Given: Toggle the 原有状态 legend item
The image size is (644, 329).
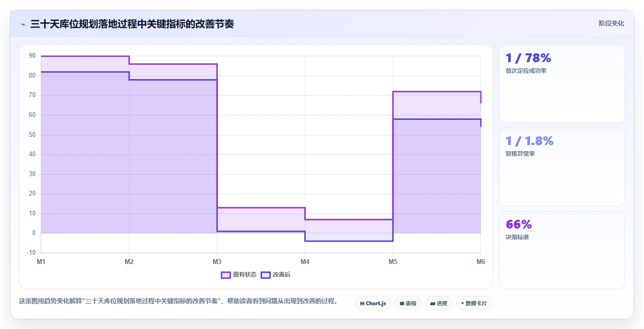Looking at the screenshot, I should click(239, 275).
